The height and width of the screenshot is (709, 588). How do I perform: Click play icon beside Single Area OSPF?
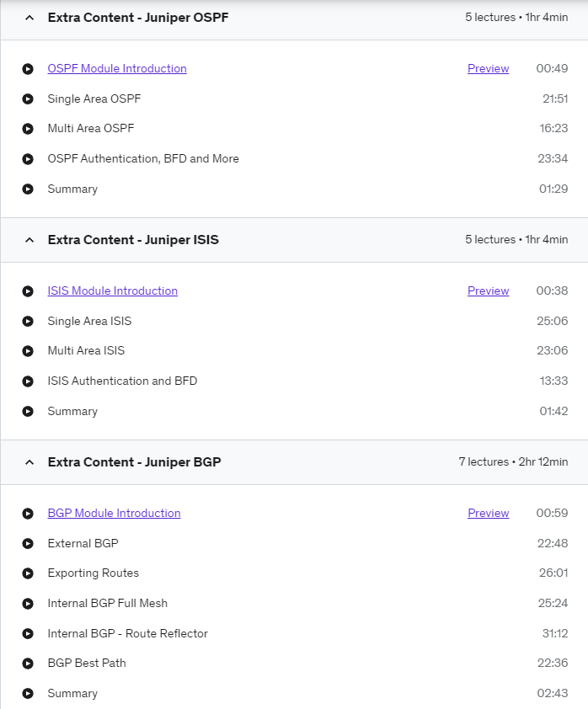coord(28,99)
